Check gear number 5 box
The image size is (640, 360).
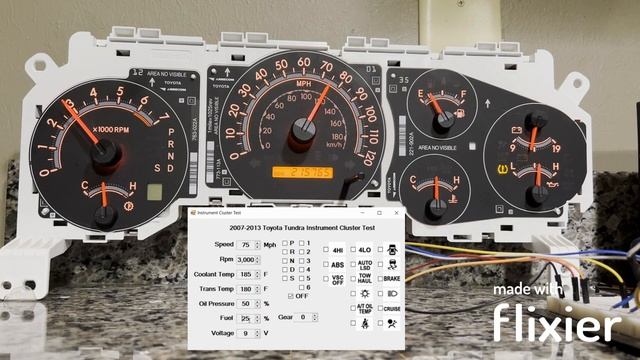302,278
